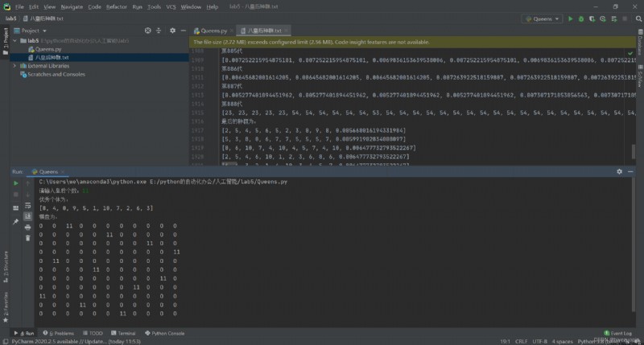Open the Navigate menu
The height and width of the screenshot is (345, 644).
coord(72,7)
